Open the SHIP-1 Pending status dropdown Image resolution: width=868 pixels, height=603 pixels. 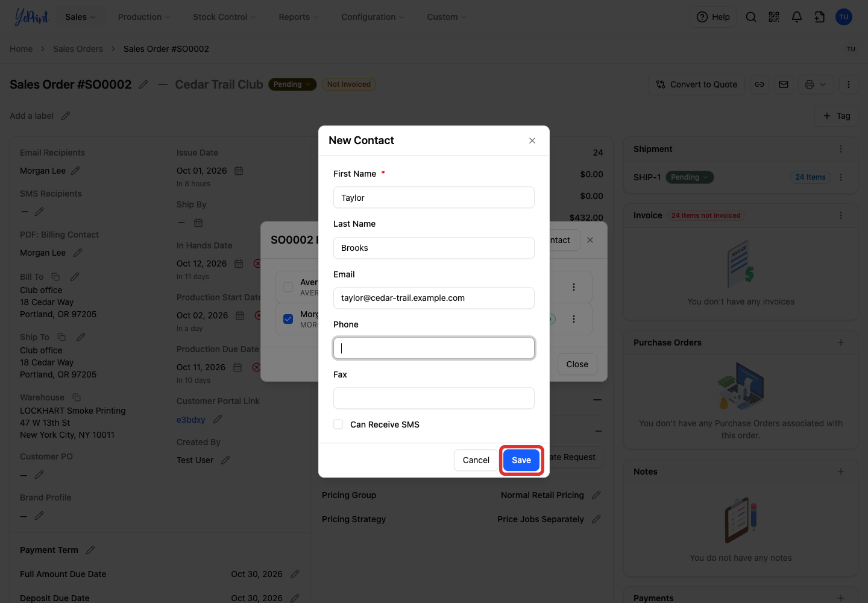(690, 177)
